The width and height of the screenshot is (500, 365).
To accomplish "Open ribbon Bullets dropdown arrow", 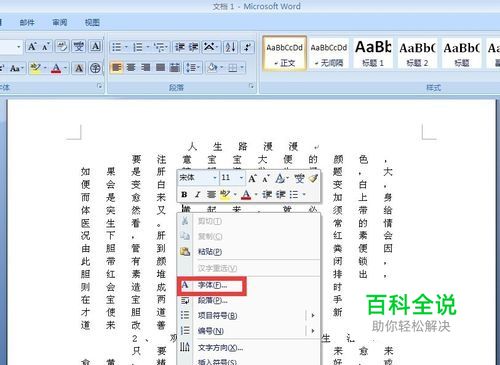I will click(x=126, y=47).
